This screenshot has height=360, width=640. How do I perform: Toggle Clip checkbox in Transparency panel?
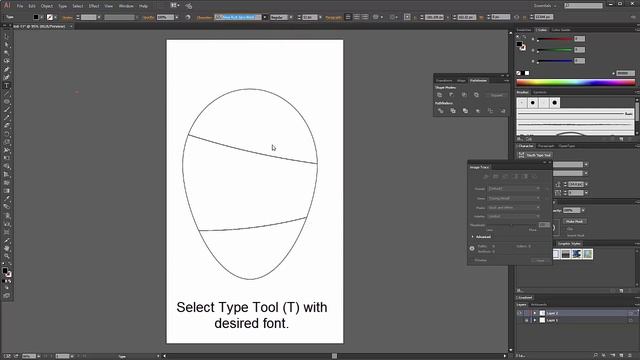(565, 229)
